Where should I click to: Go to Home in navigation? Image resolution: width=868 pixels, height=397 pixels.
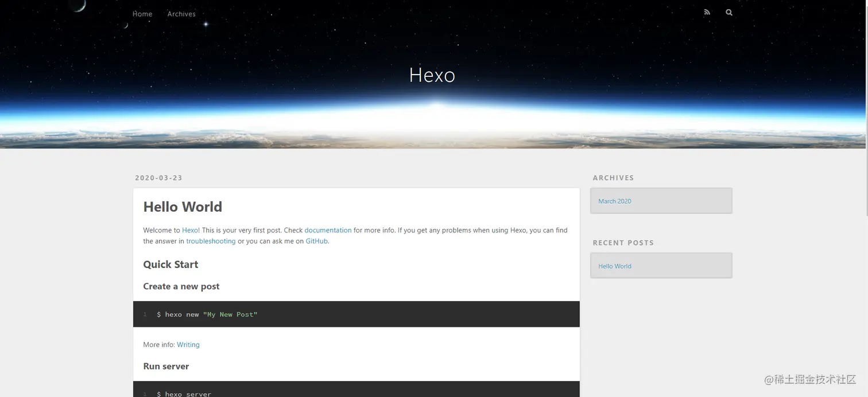(x=142, y=14)
